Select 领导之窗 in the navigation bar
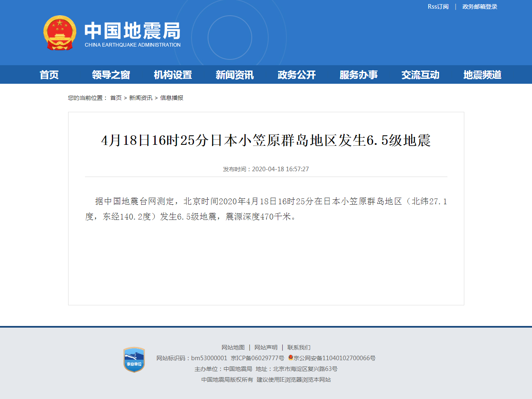This screenshot has width=532, height=399. pyautogui.click(x=110, y=75)
